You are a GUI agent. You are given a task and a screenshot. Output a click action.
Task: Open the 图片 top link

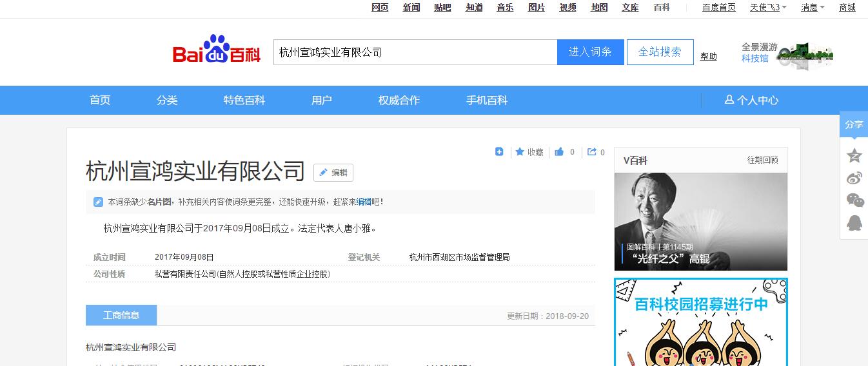point(537,8)
